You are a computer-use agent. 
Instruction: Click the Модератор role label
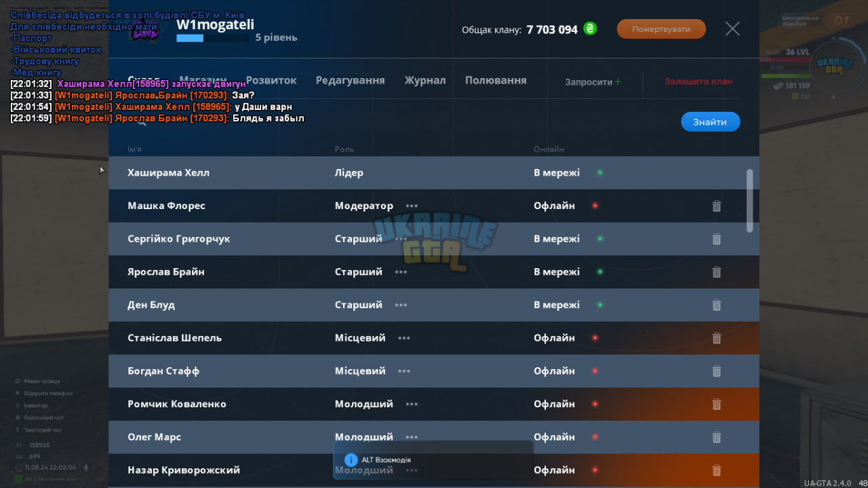point(364,206)
